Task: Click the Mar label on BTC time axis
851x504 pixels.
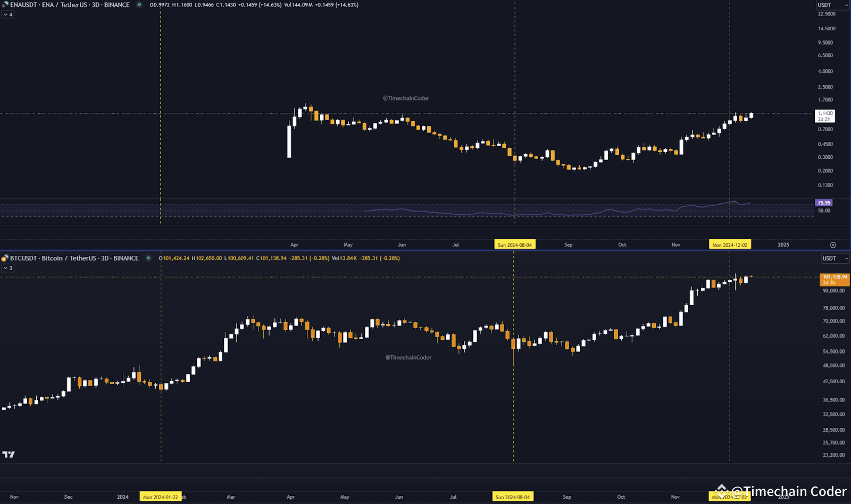Action: tap(231, 497)
